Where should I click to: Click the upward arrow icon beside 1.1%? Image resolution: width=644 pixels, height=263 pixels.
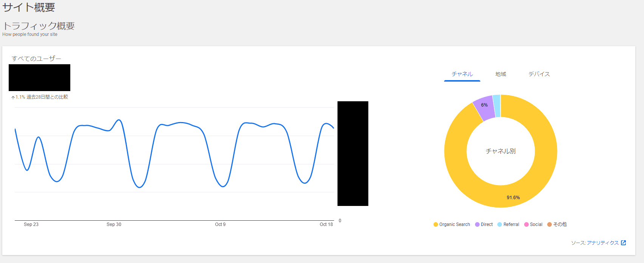pyautogui.click(x=13, y=97)
